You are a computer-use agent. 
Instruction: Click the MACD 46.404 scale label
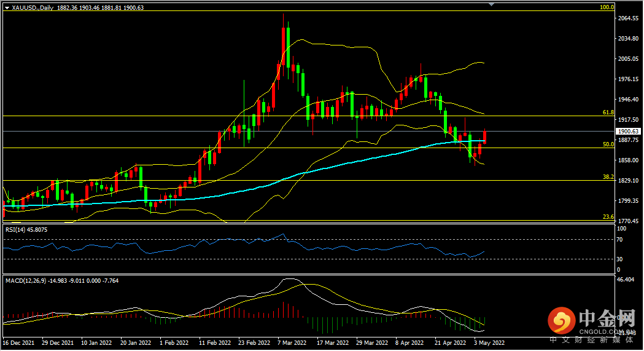tap(626, 280)
